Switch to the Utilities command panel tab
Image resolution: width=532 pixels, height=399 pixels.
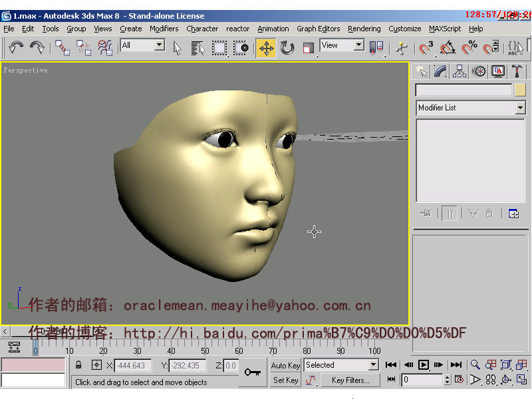517,72
